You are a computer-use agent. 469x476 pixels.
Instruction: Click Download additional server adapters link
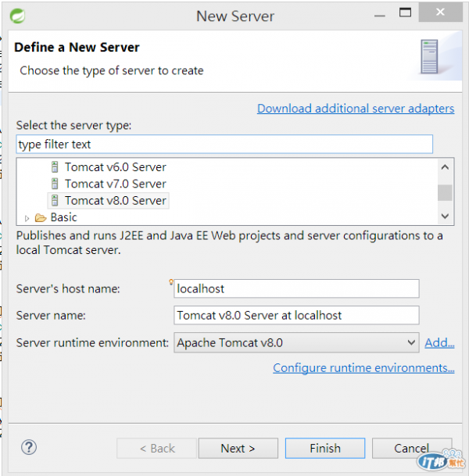(356, 109)
